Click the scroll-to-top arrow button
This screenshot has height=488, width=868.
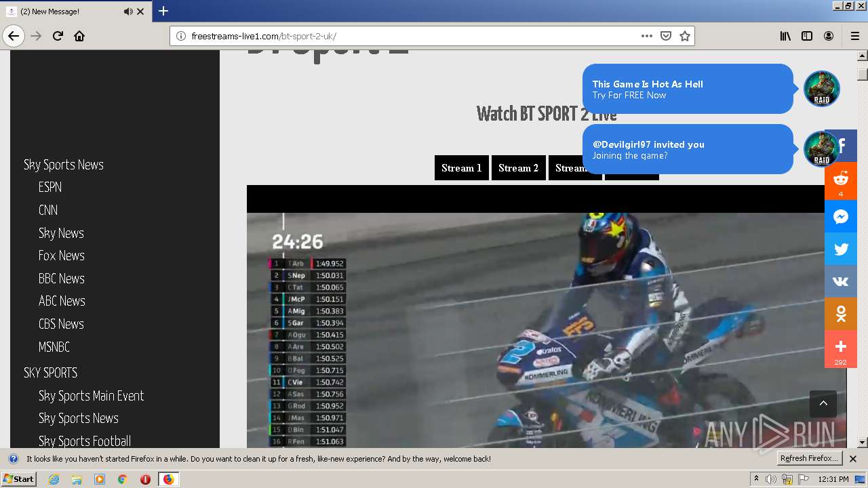[823, 404]
